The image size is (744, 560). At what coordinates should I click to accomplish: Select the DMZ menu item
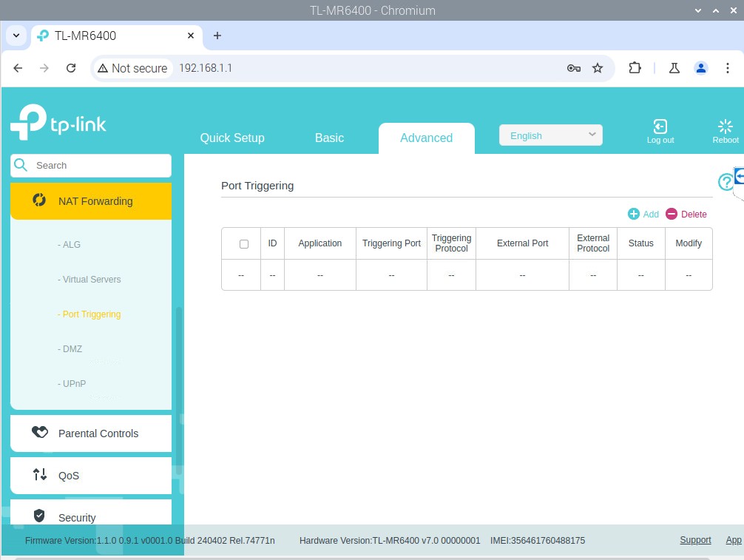pyautogui.click(x=72, y=348)
